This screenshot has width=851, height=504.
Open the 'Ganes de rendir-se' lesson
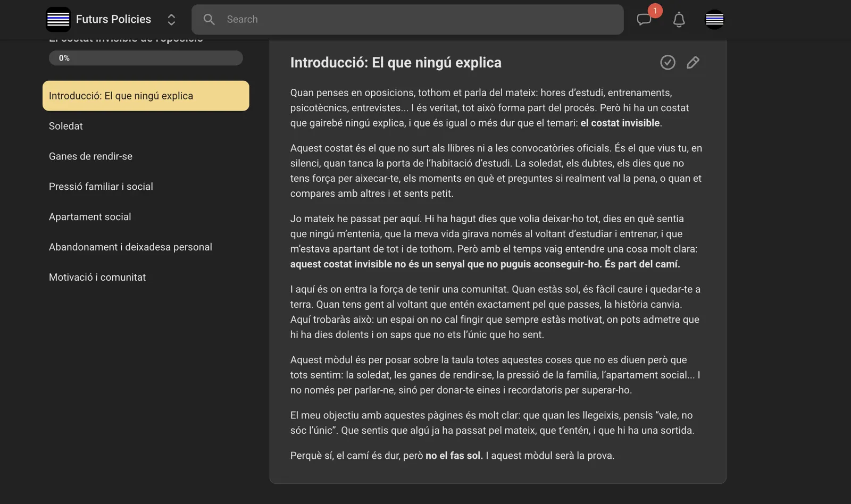pyautogui.click(x=146, y=156)
